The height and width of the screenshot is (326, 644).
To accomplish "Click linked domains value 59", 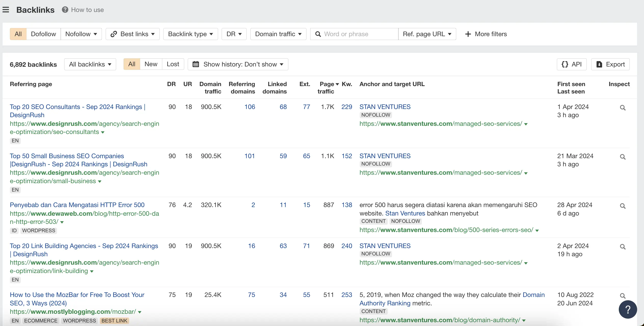I will click(x=283, y=156).
